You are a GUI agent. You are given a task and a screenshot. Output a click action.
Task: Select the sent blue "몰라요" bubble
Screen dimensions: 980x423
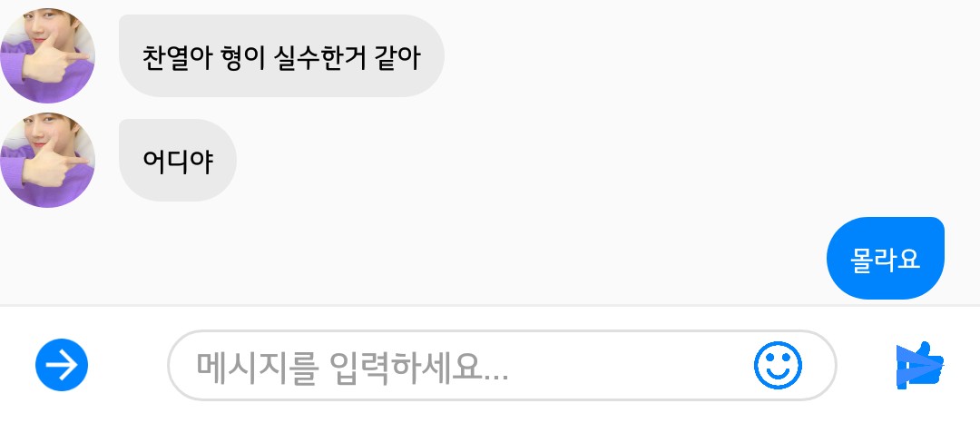pyautogui.click(x=885, y=258)
